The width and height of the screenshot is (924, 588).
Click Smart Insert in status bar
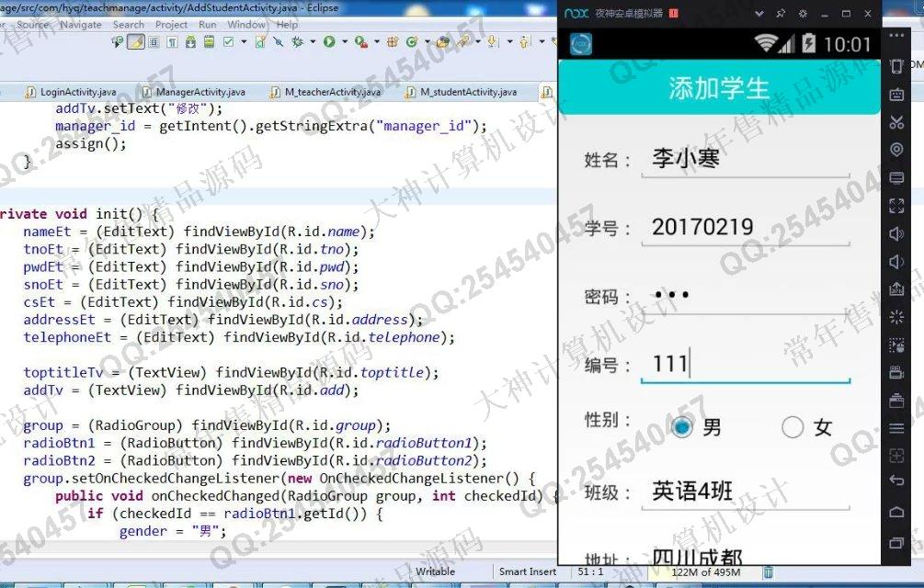click(x=528, y=571)
